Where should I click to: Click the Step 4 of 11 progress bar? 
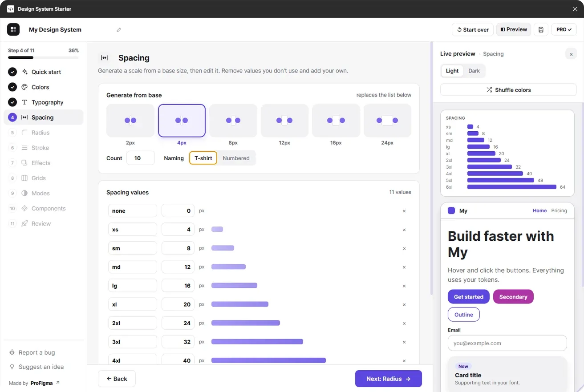point(43,57)
